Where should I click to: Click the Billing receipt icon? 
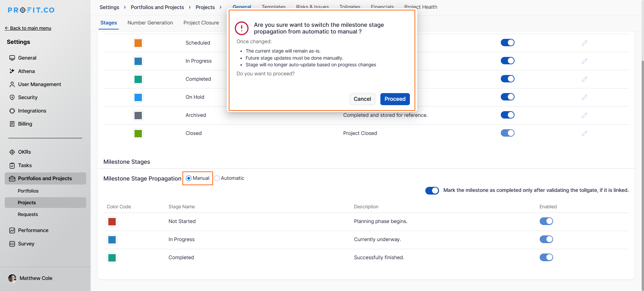pos(12,124)
